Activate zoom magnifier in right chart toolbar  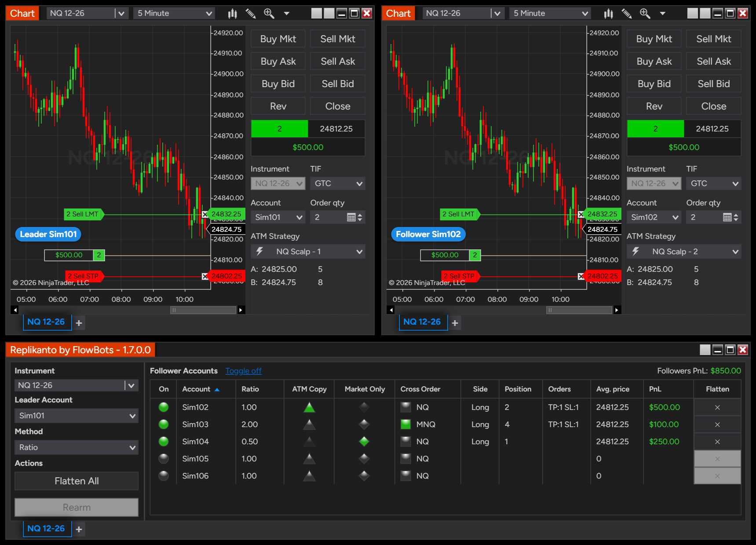(x=645, y=14)
